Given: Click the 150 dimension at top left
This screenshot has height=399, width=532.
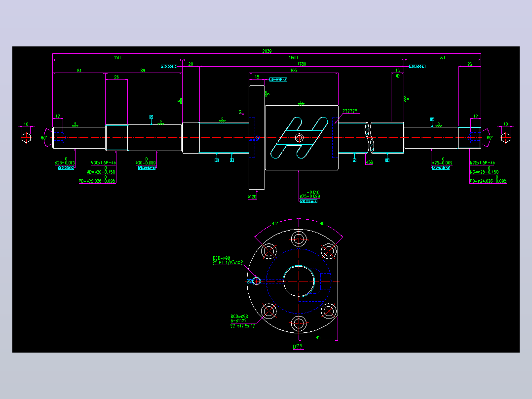Looking at the screenshot, I should pos(117,58).
